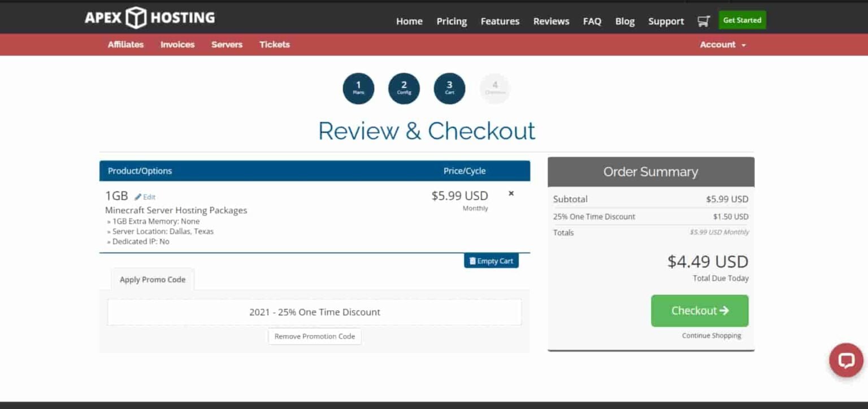868x409 pixels.
Task: Open the Features page
Action: pyautogui.click(x=500, y=21)
